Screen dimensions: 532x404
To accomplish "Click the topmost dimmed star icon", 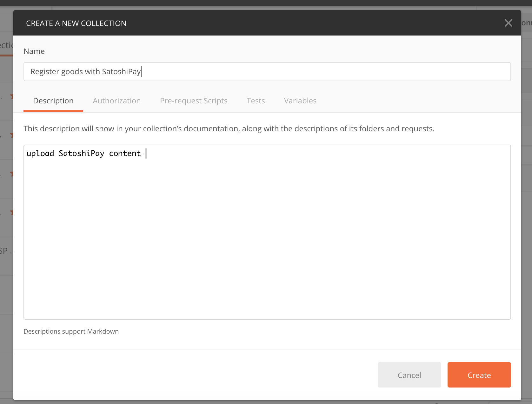I will 12,96.
